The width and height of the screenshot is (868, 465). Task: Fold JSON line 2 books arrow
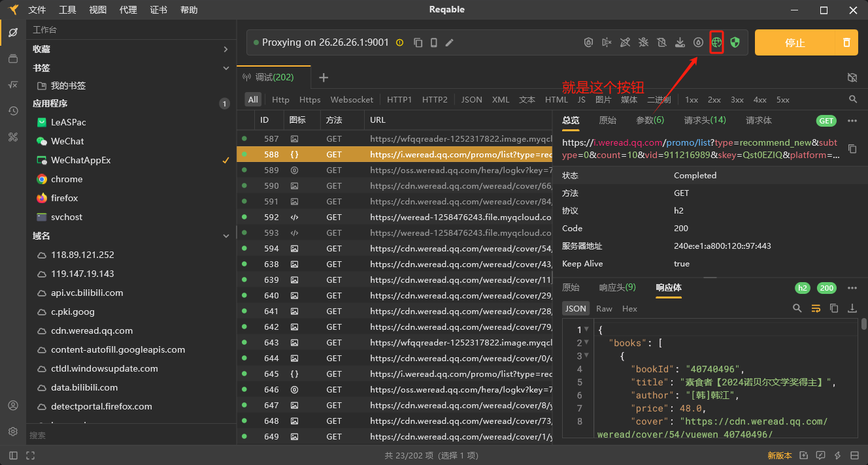pyautogui.click(x=586, y=343)
